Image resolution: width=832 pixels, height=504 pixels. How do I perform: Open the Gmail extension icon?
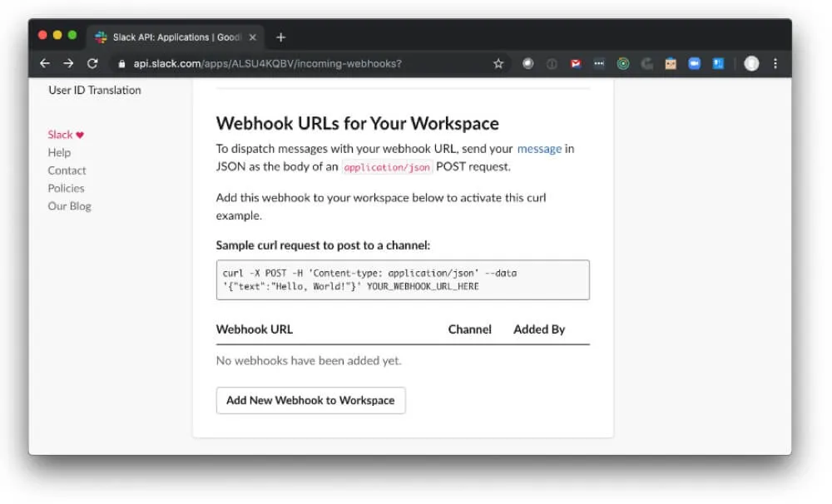point(575,62)
